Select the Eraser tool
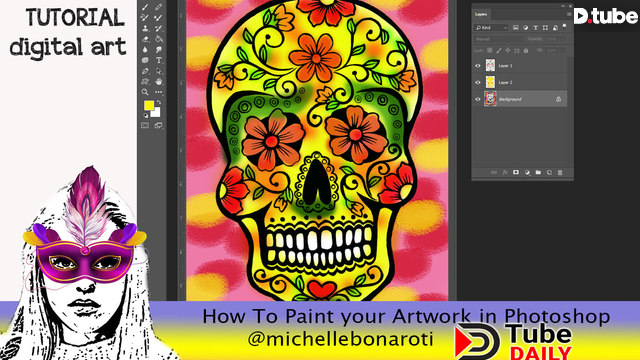This screenshot has height=360, width=640. pos(145,39)
